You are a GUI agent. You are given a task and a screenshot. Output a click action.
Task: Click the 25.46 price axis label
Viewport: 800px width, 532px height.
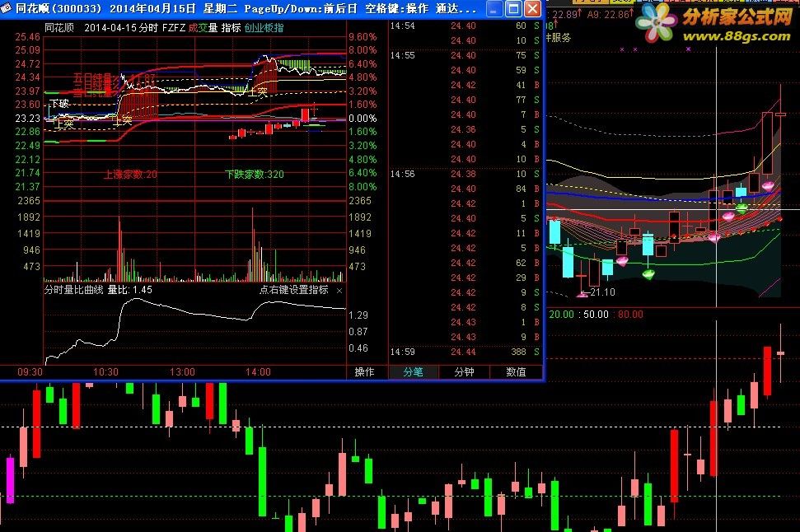(27, 37)
